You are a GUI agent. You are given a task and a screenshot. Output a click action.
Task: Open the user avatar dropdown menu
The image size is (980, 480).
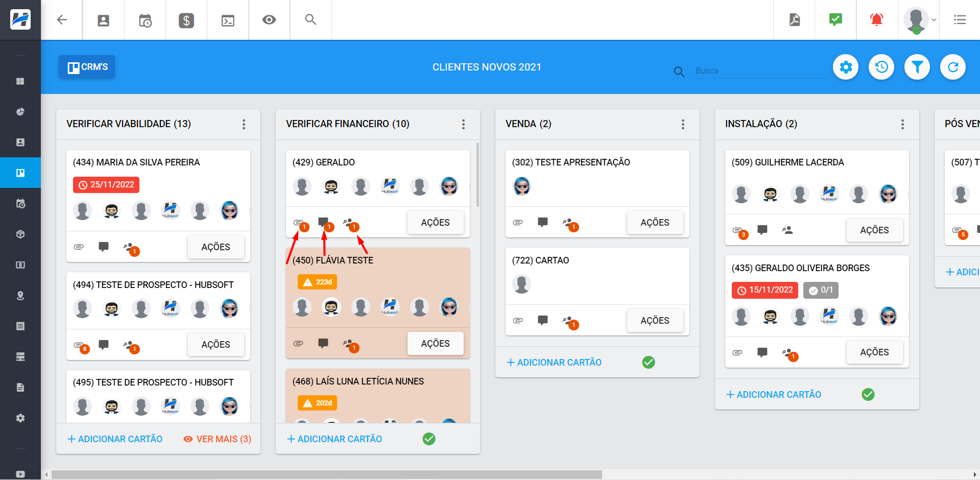920,20
